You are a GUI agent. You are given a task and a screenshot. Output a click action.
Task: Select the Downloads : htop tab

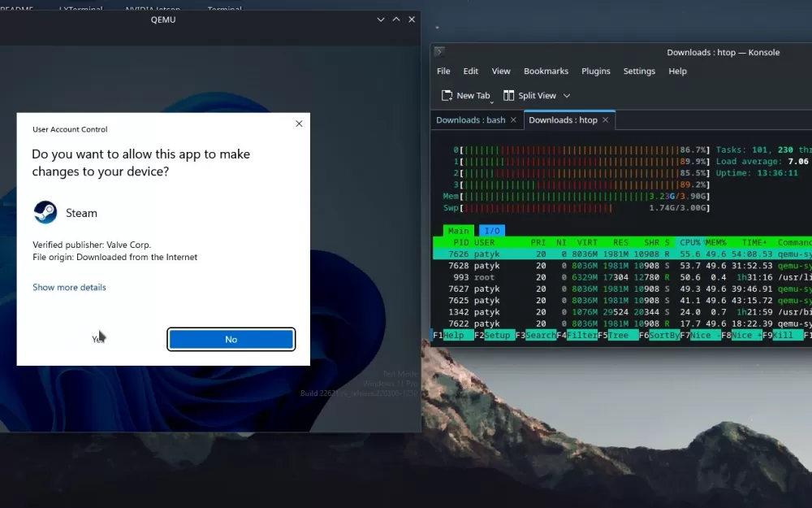[563, 119]
